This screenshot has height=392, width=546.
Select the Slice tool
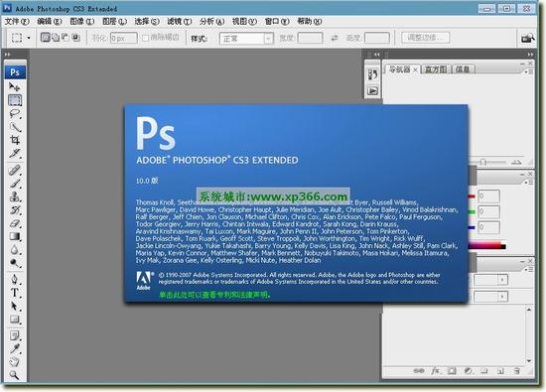15,153
